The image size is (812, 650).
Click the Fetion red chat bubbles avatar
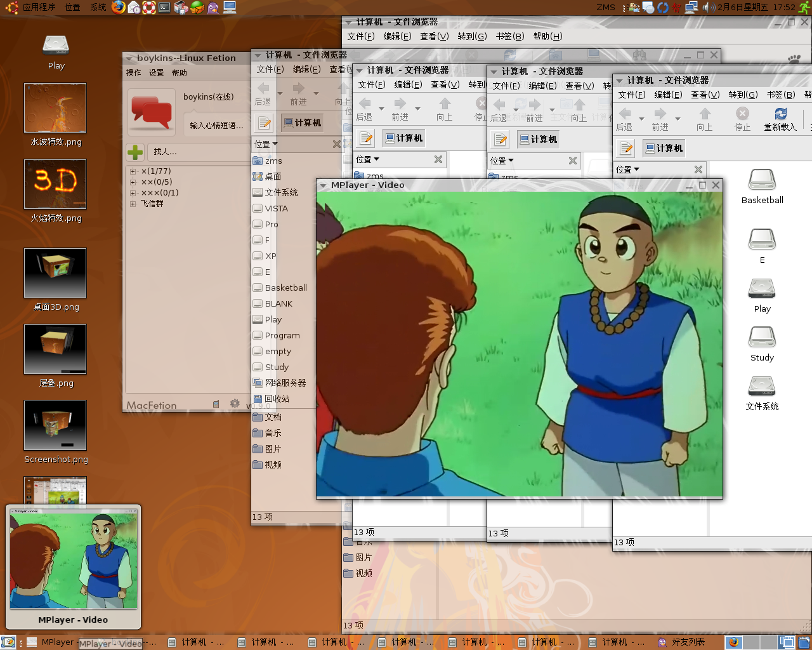(152, 112)
